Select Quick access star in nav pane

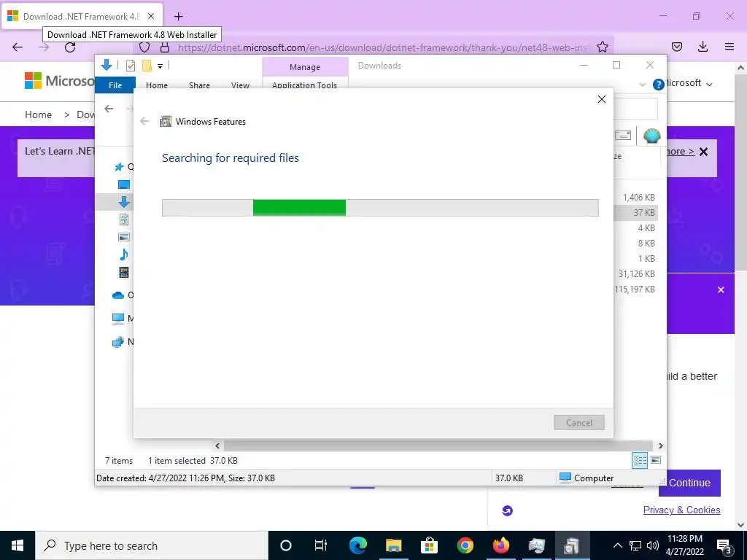coord(119,167)
